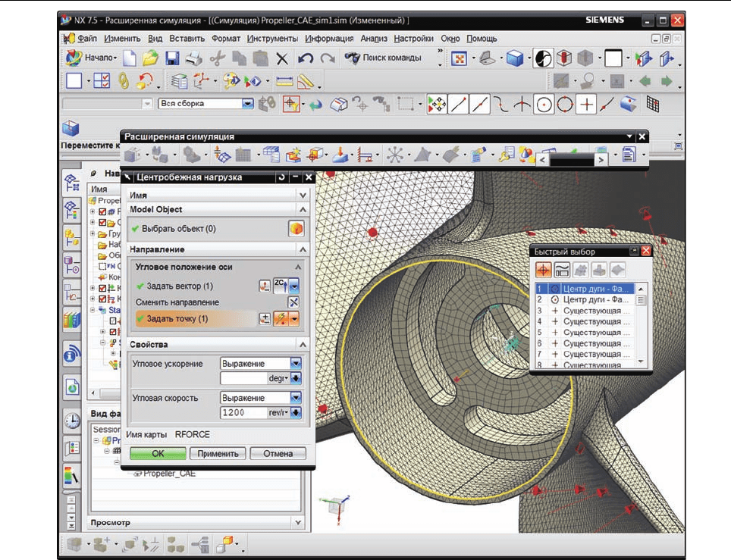Open the Угловая скорость Выражение dropdown
Image resolution: width=731 pixels, height=560 pixels.
(x=296, y=398)
